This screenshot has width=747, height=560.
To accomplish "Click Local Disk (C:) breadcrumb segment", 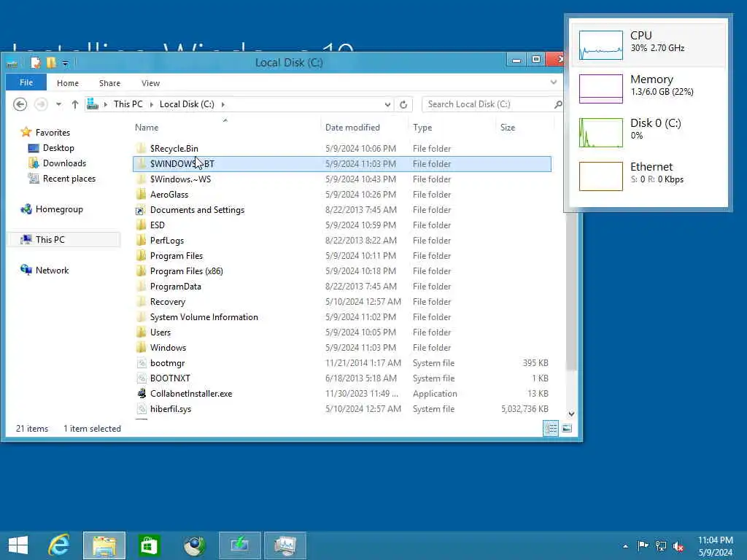I will pos(187,104).
